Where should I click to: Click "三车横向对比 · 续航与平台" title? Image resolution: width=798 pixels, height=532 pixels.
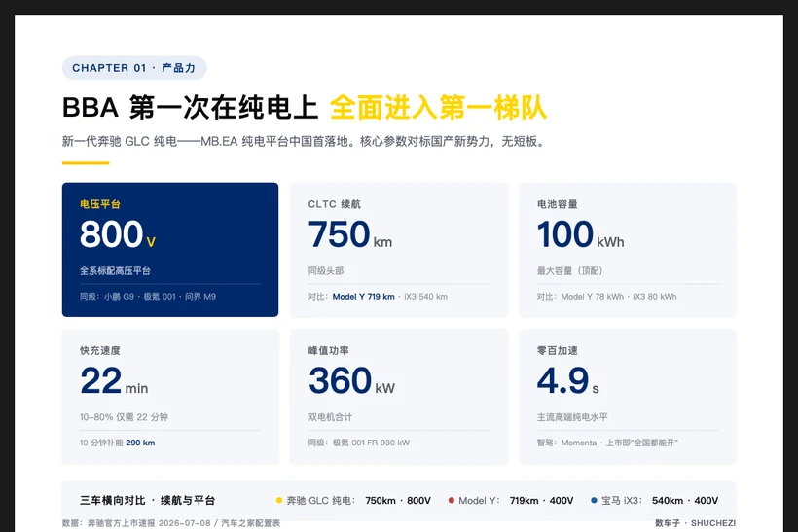[x=147, y=501]
